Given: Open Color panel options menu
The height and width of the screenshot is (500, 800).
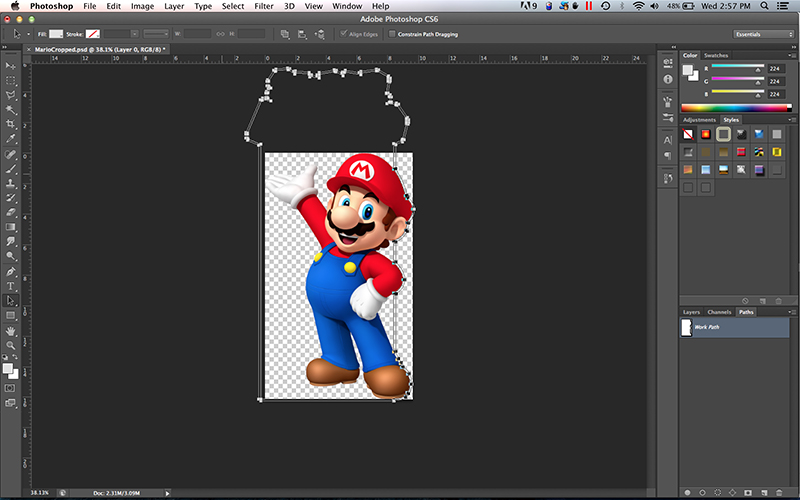Looking at the screenshot, I should point(791,55).
